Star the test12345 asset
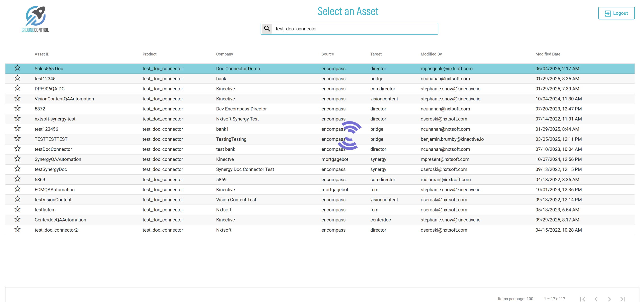644x302 pixels. [x=17, y=78]
